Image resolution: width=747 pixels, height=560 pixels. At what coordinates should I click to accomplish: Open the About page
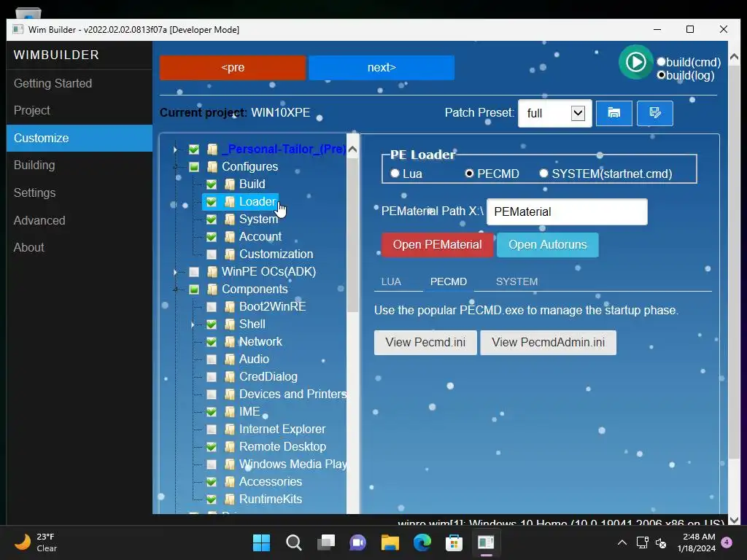[x=80, y=248]
